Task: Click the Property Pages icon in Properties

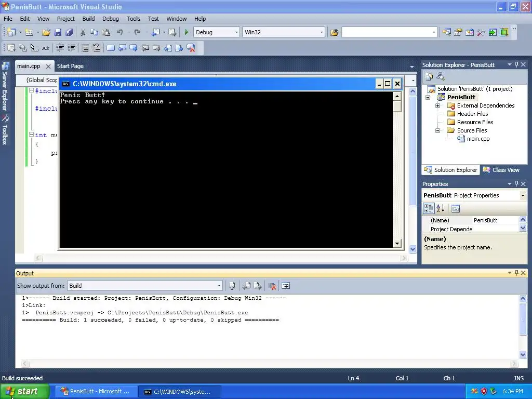Action: [x=456, y=208]
